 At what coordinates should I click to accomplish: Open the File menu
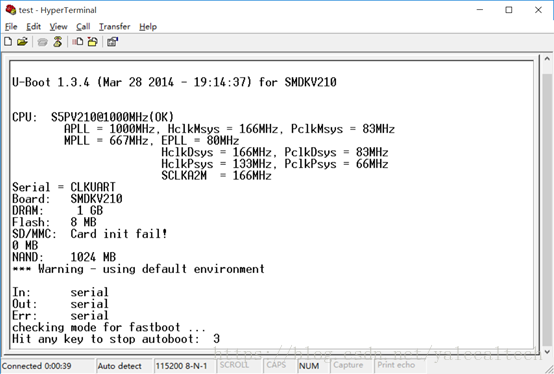(11, 26)
